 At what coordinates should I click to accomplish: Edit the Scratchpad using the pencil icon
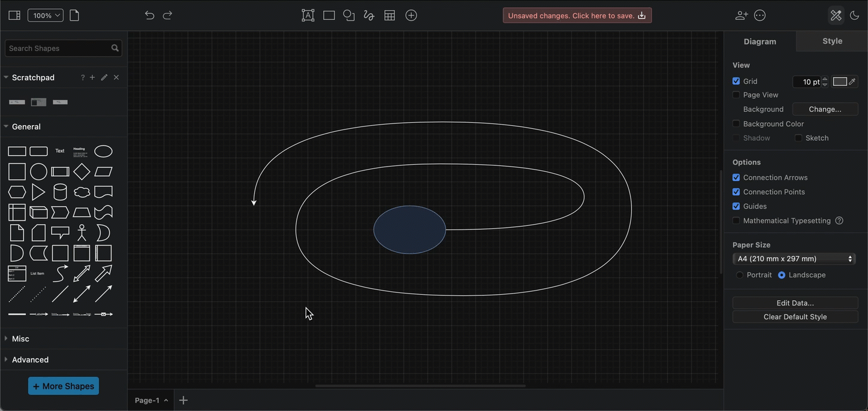tap(104, 77)
